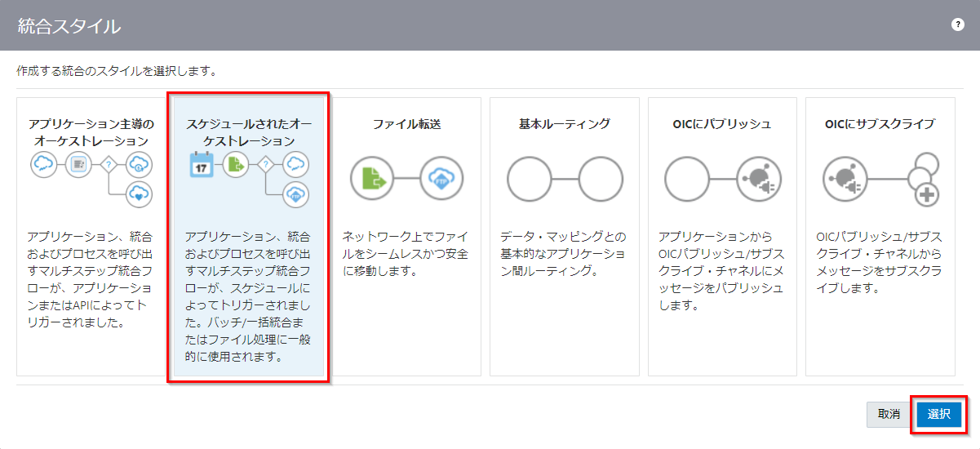Select the スケジュールされたオーケストレーション title
Viewport: 980px width, 449px height.
(x=250, y=132)
